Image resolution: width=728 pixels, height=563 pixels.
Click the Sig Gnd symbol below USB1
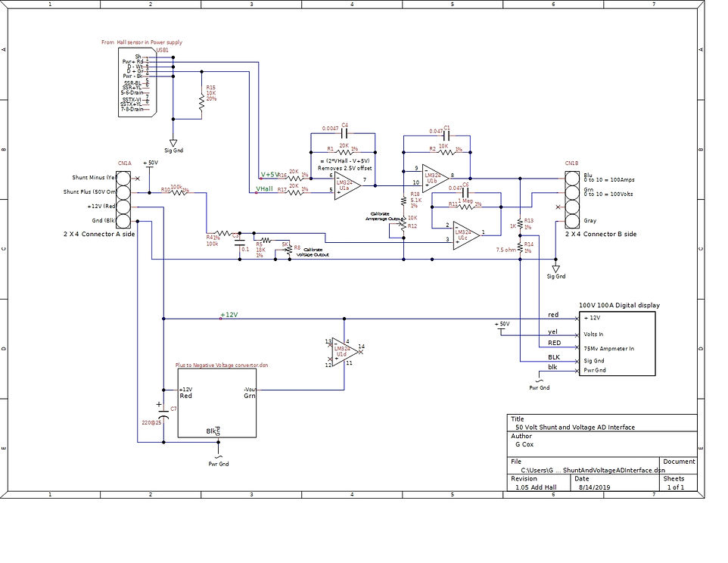[173, 145]
